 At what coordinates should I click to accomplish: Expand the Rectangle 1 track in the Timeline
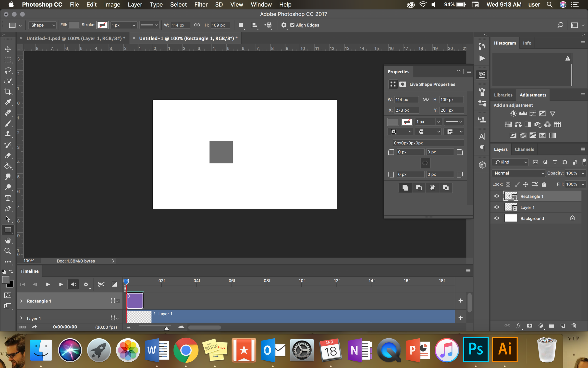(x=21, y=301)
